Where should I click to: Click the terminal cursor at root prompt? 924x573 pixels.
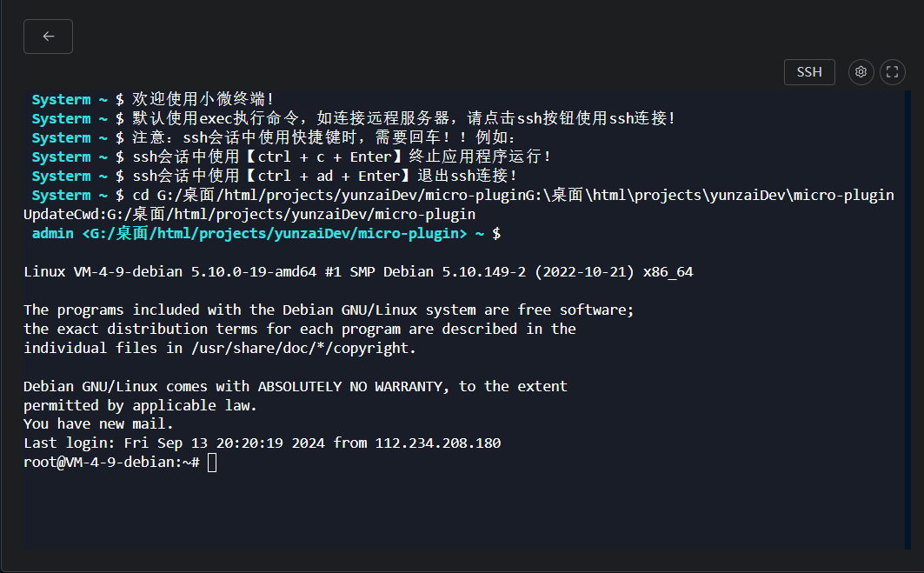pyautogui.click(x=212, y=463)
